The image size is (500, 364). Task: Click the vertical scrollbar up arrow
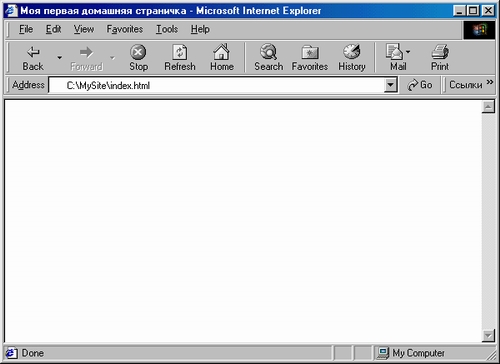(488, 107)
